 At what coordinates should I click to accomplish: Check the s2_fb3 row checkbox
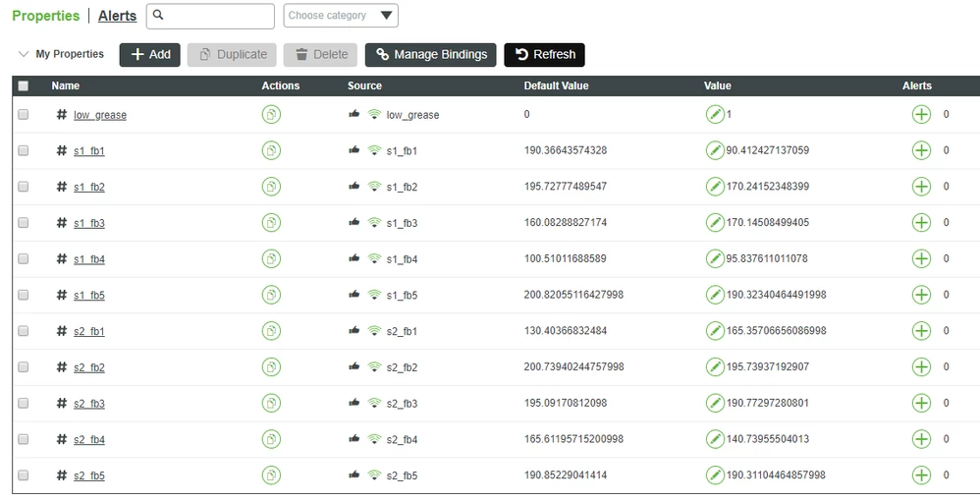click(x=24, y=404)
